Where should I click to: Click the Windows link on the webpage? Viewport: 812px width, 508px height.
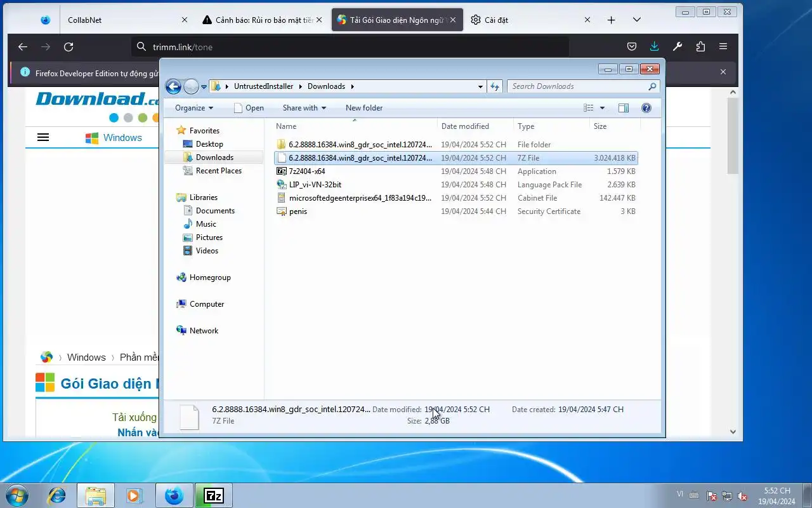pos(122,137)
